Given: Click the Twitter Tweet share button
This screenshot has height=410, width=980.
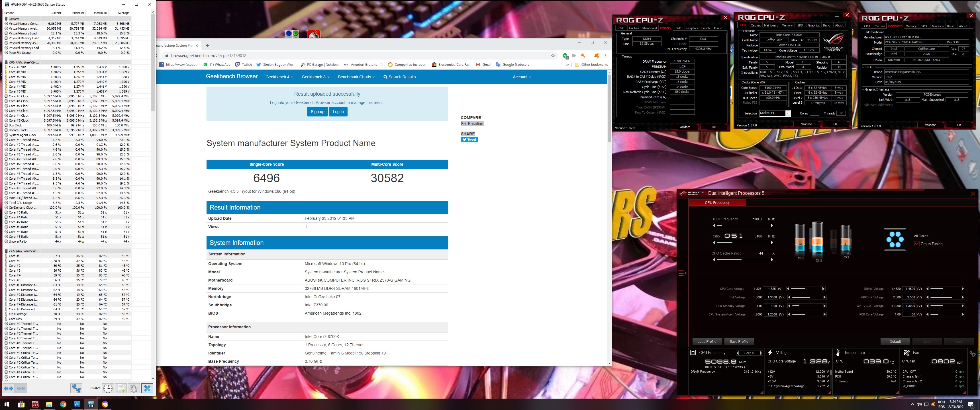Looking at the screenshot, I should pyautogui.click(x=469, y=140).
